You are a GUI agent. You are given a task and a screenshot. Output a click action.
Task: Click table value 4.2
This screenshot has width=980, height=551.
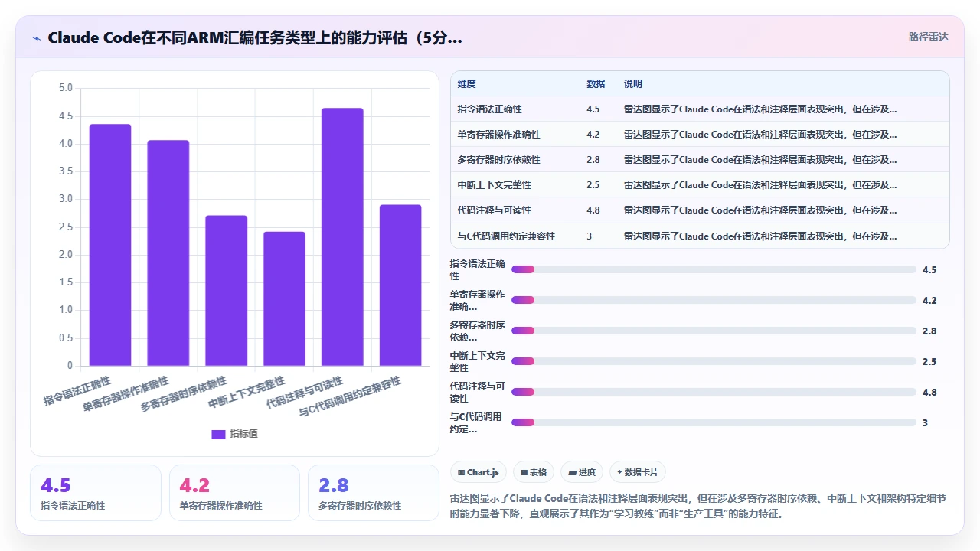(x=593, y=135)
